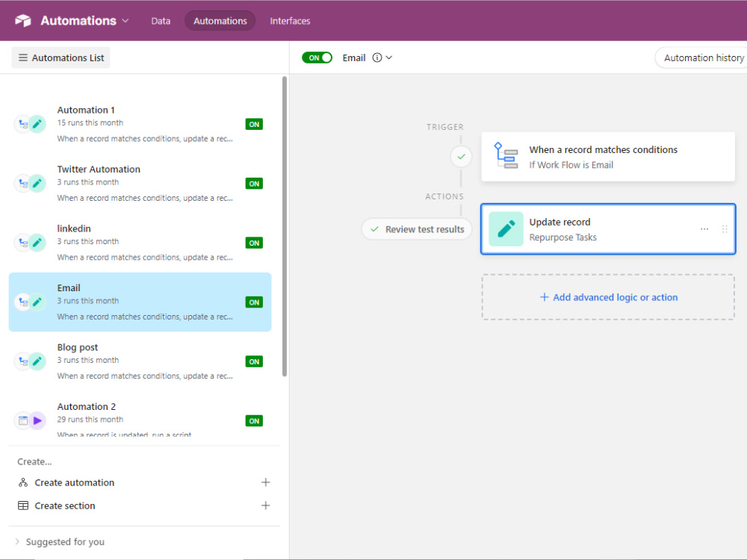This screenshot has width=747, height=560.
Task: Click the drag handle on Update record card
Action: tap(725, 229)
